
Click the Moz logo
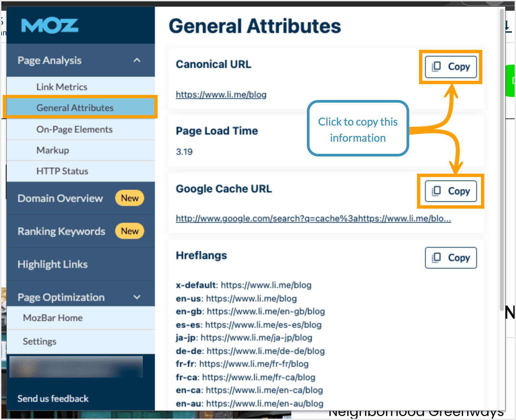pos(49,25)
